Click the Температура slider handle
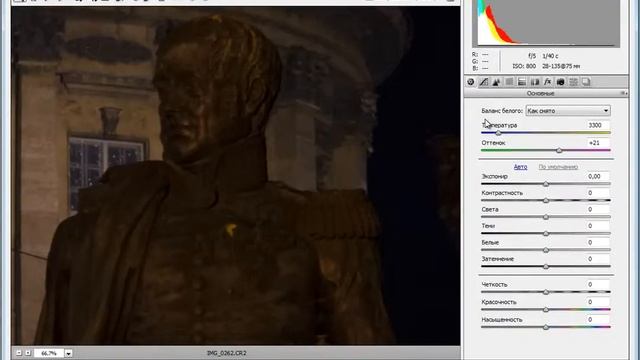This screenshot has height=360, width=640. click(x=498, y=133)
